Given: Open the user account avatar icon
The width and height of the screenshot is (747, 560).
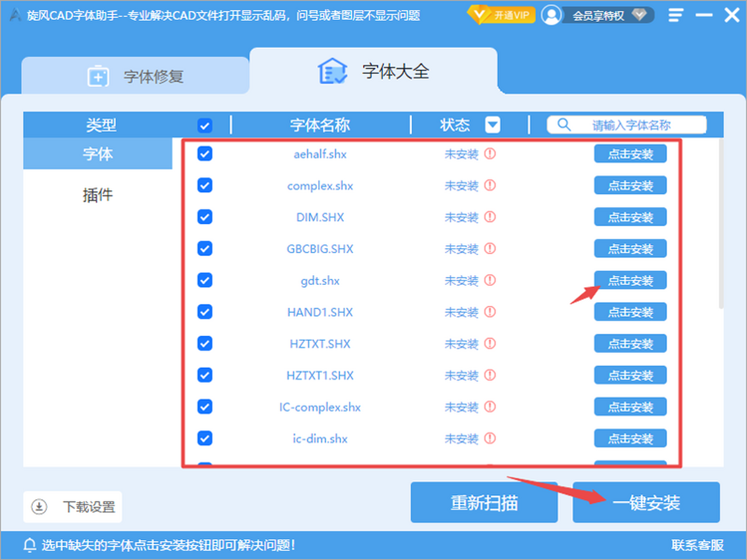Looking at the screenshot, I should [x=551, y=15].
